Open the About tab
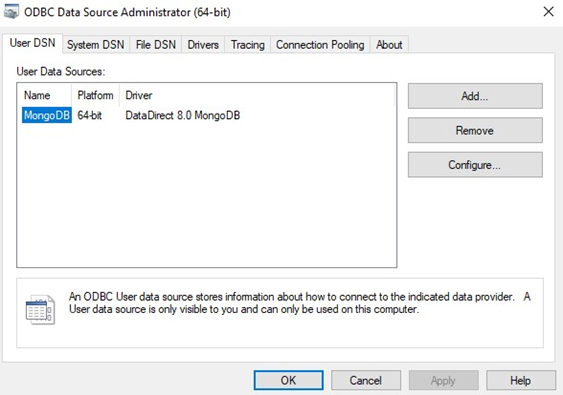 [x=389, y=45]
